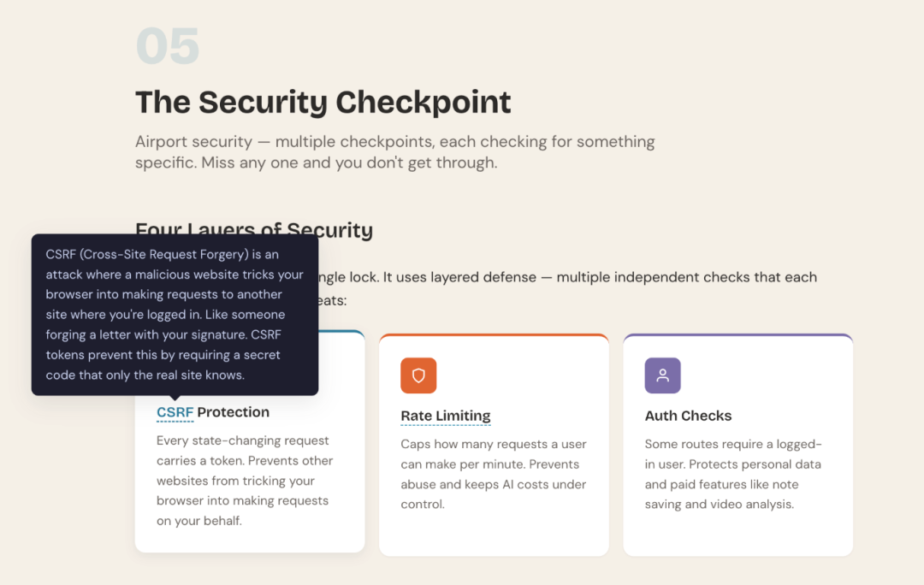This screenshot has width=924, height=585.
Task: Click the word Protection in card heading
Action: coord(233,412)
